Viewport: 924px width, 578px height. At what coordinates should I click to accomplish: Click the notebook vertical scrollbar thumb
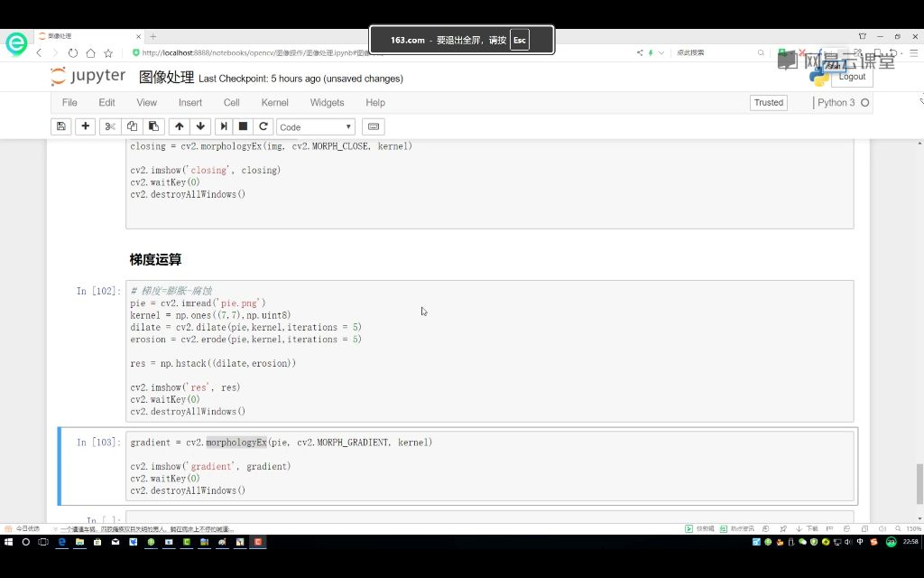coord(919,484)
